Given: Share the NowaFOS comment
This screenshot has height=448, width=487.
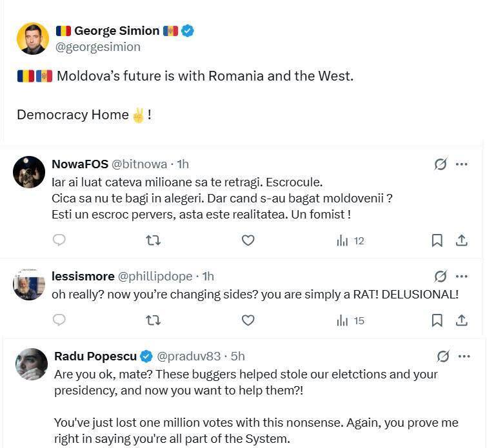Looking at the screenshot, I should [462, 240].
